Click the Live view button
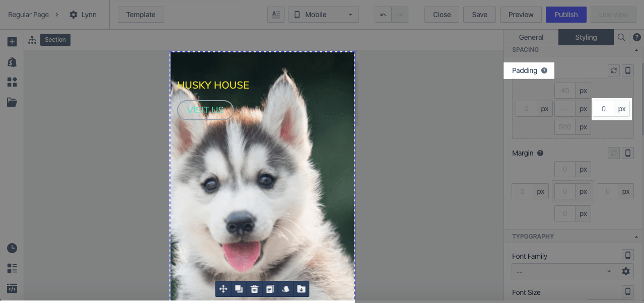644x303 pixels. (x=613, y=15)
